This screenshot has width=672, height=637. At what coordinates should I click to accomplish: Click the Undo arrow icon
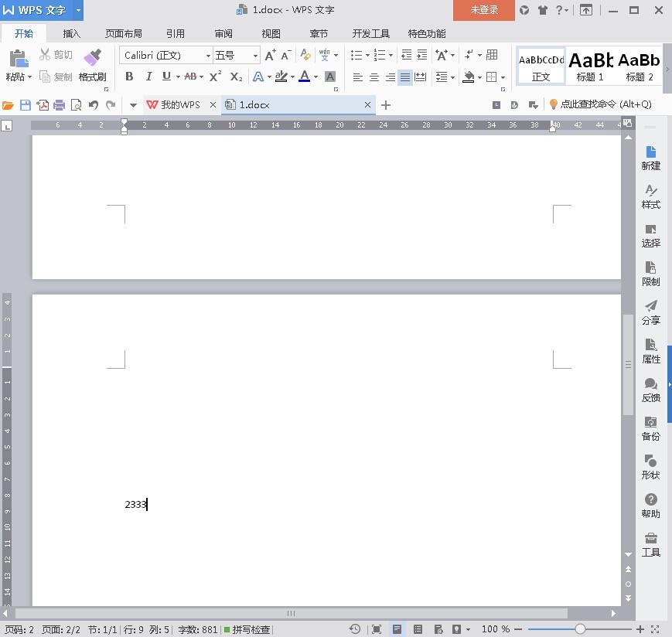[93, 105]
